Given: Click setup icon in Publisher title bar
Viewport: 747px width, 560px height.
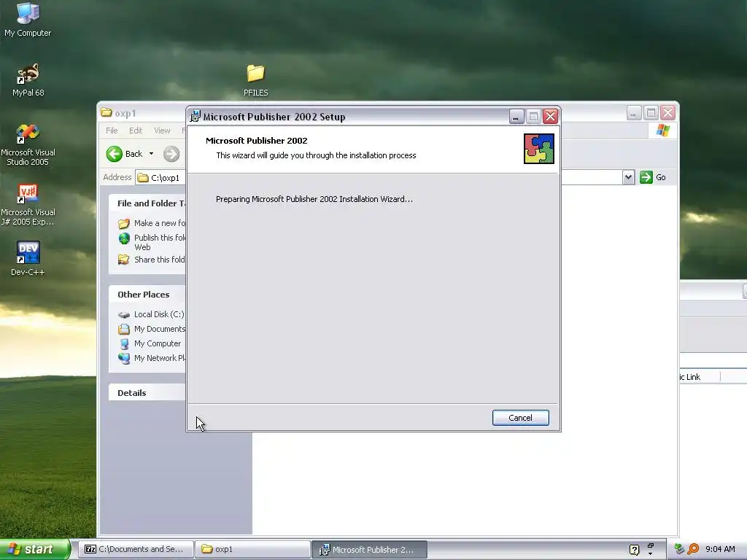Looking at the screenshot, I should [195, 116].
